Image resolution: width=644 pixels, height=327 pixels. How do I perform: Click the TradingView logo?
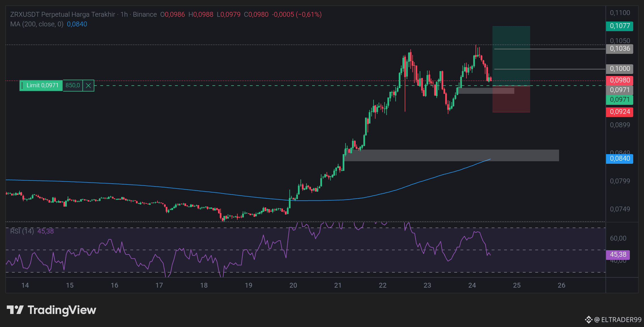coord(51,310)
